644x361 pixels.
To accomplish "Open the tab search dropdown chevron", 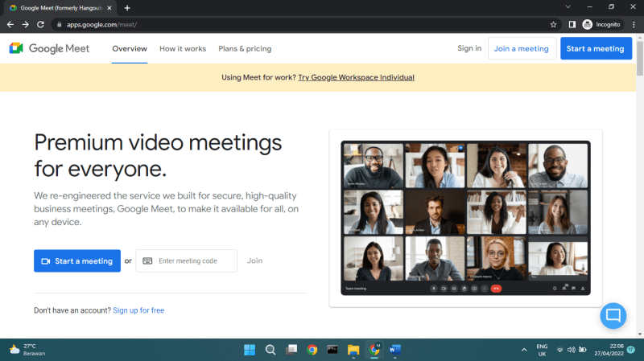I will point(568,6).
